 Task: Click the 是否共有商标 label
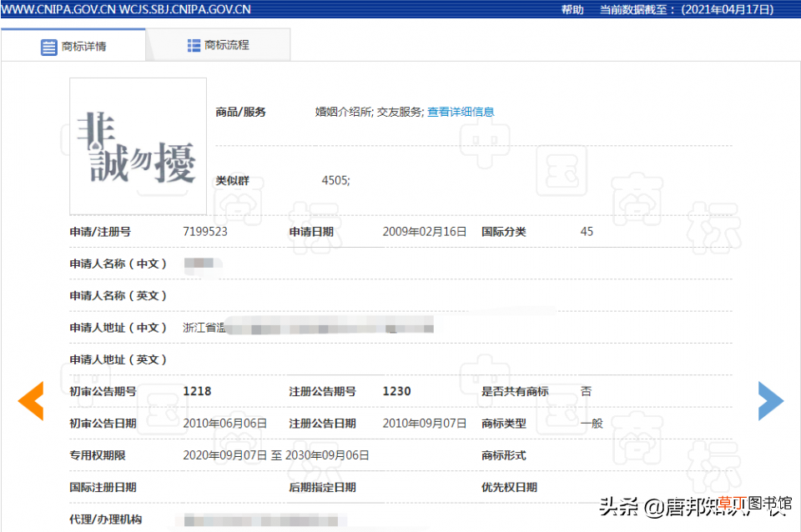click(x=515, y=392)
